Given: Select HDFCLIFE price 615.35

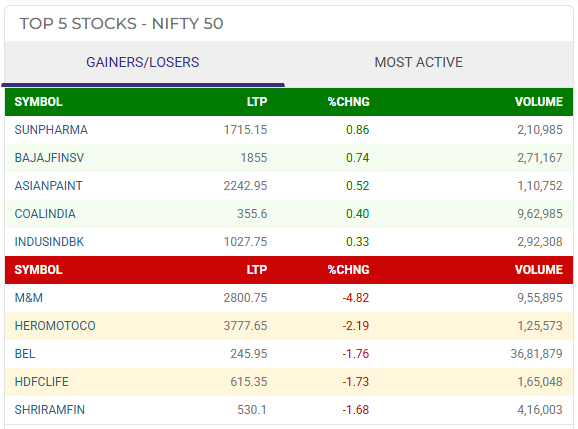Looking at the screenshot, I should coord(248,382).
